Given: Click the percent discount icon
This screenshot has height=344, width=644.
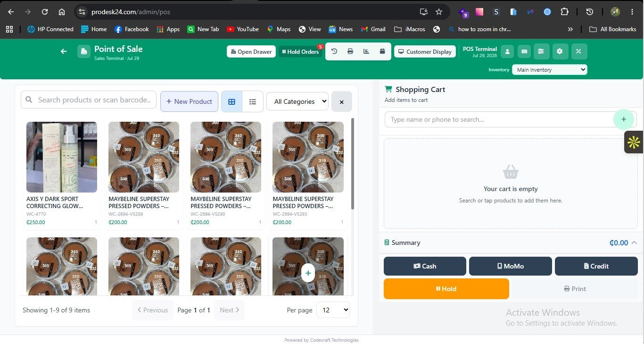Looking at the screenshot, I should [579, 51].
